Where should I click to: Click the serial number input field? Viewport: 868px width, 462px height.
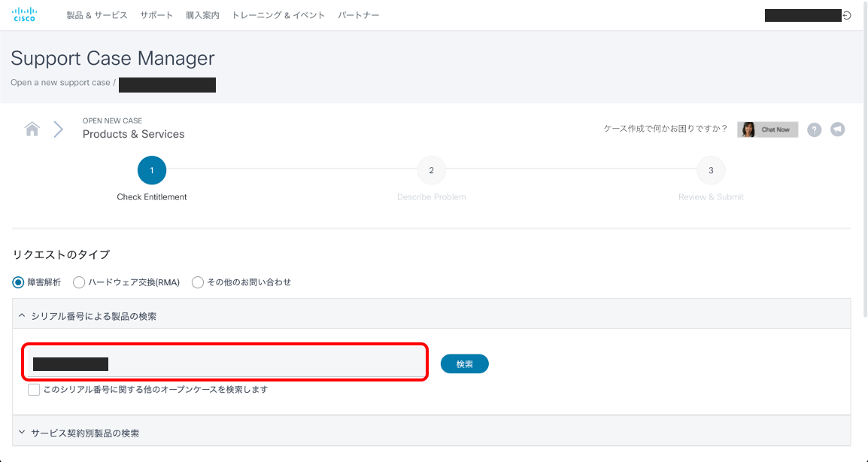pos(225,362)
